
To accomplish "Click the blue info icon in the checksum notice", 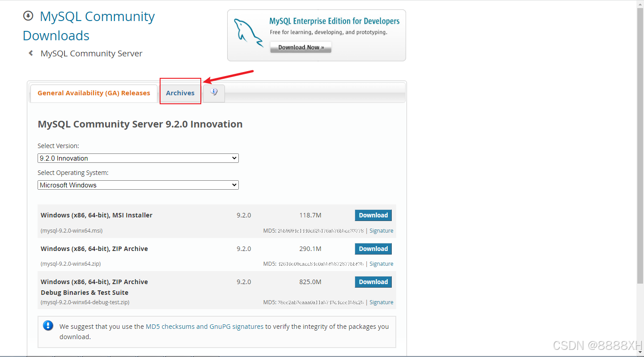I will 48,326.
